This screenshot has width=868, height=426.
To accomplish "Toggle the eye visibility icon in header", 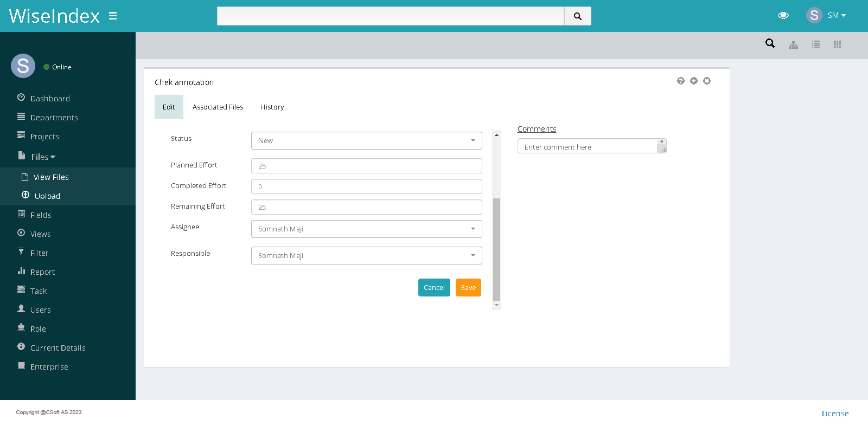I will click(x=783, y=16).
